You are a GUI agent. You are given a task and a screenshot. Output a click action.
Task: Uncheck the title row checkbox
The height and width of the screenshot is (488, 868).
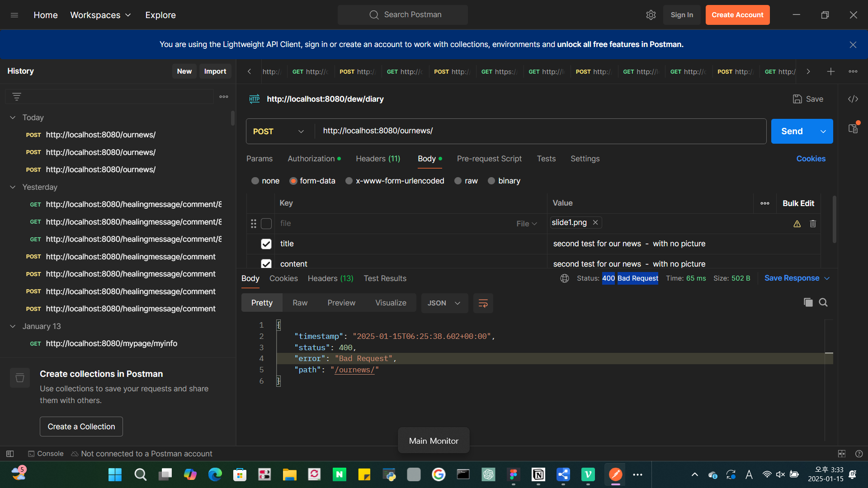pos(266,244)
